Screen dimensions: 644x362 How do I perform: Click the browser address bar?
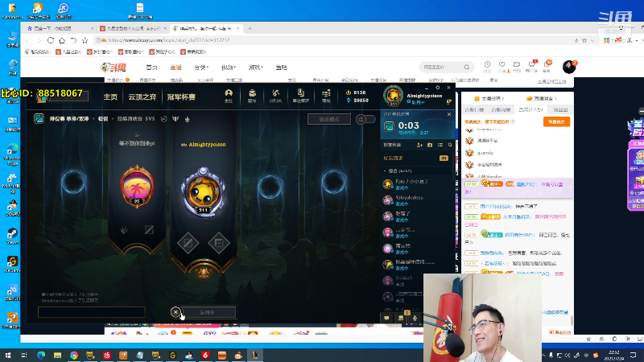(x=332, y=40)
